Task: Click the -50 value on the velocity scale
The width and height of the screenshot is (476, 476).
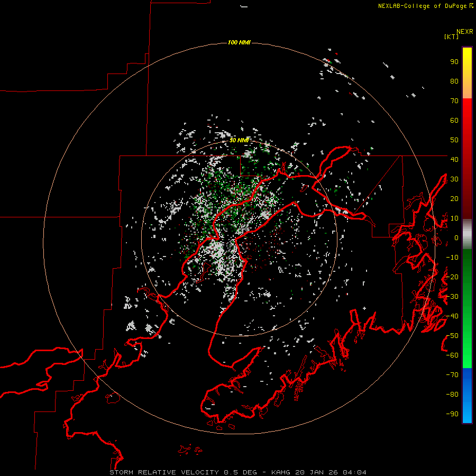Action: pyautogui.click(x=452, y=336)
